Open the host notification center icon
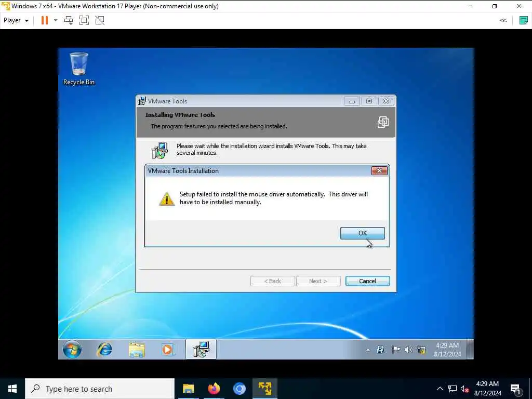This screenshot has height=399, width=532. (x=516, y=389)
